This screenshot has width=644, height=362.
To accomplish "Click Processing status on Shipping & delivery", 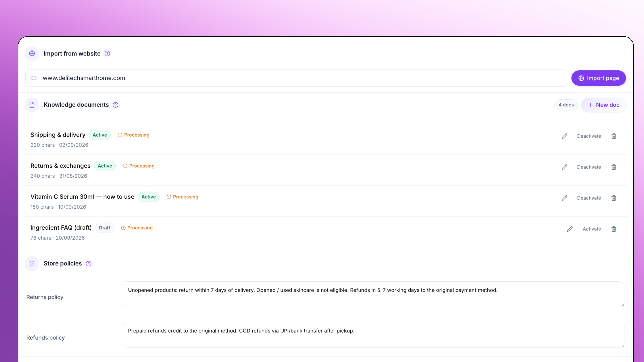I will (x=134, y=135).
